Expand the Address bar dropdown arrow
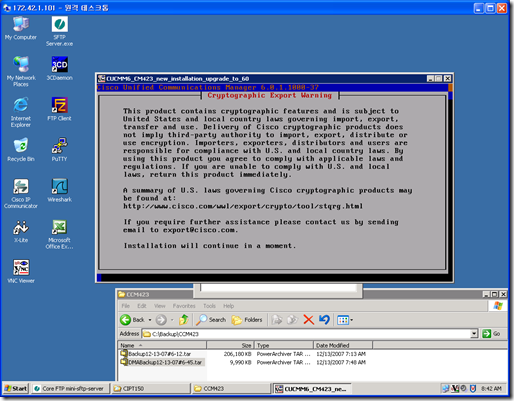This screenshot has height=401, width=514. coord(474,334)
